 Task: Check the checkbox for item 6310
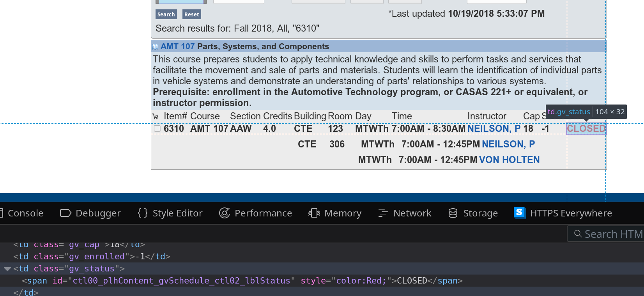pyautogui.click(x=157, y=128)
